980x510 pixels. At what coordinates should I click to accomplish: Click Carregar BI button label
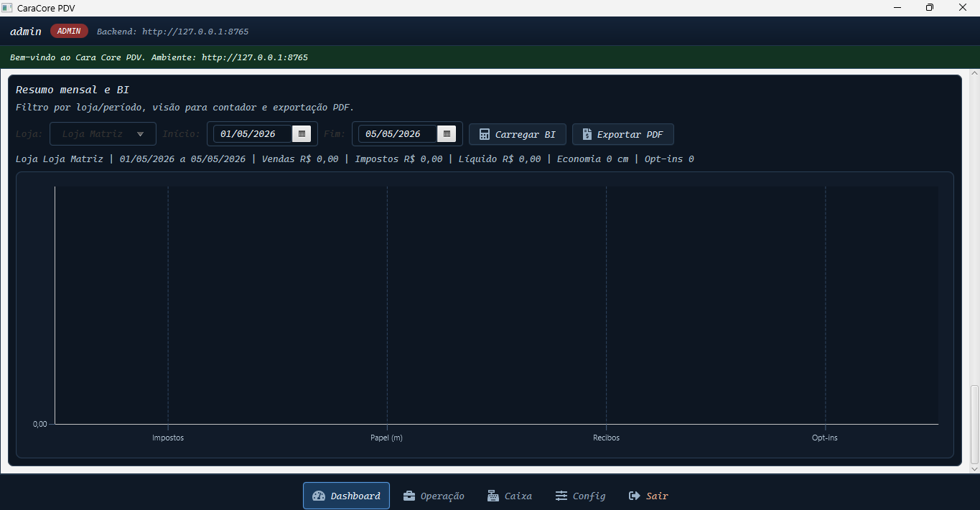[x=526, y=134]
